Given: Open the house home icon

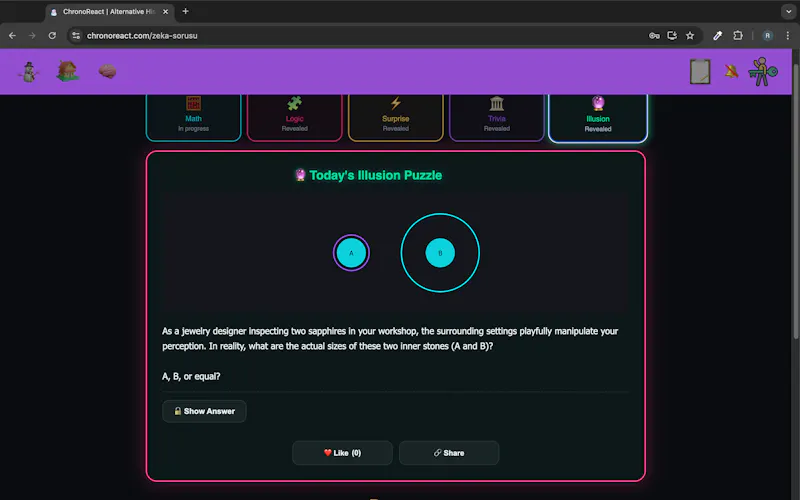Looking at the screenshot, I should (67, 71).
